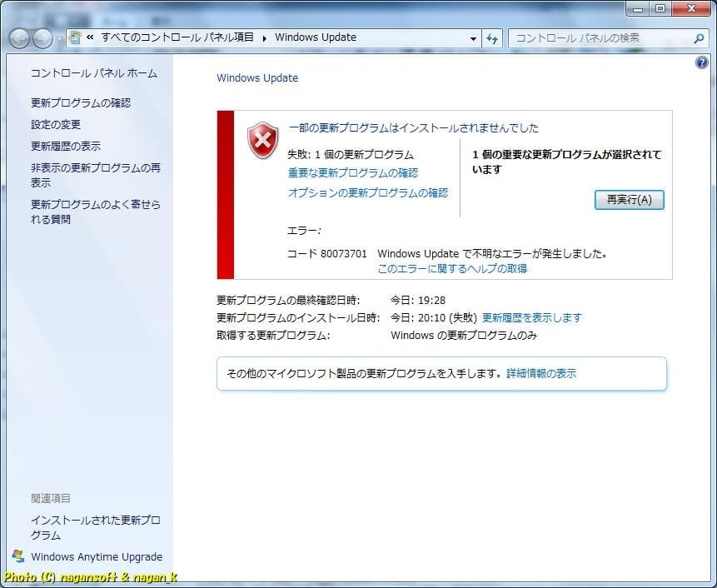Image resolution: width=717 pixels, height=588 pixels.
Task: Click the search magnifier icon
Action: [699, 38]
